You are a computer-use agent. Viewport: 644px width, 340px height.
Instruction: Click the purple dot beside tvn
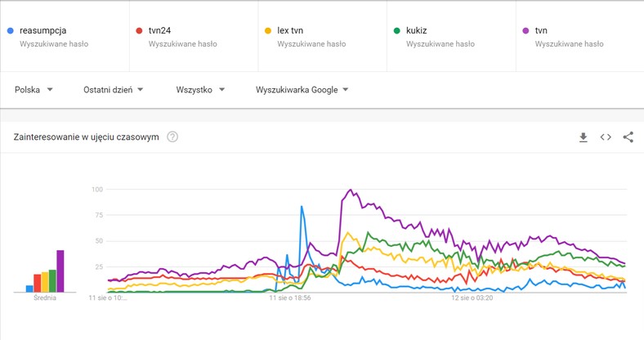(525, 31)
